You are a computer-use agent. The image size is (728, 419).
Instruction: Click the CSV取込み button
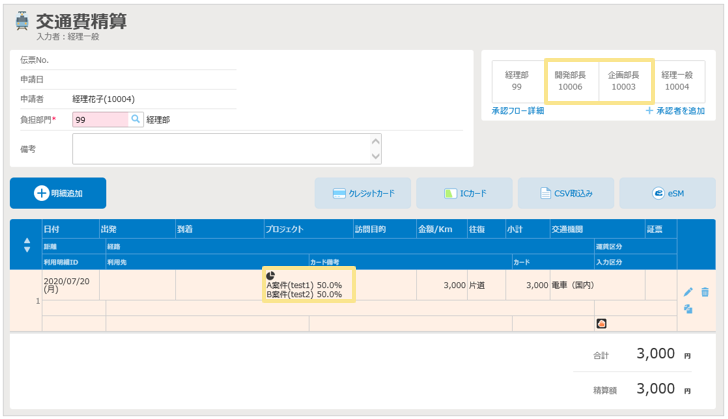point(565,193)
